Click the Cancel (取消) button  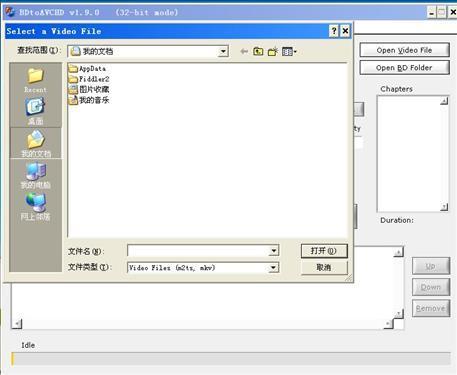pos(324,267)
